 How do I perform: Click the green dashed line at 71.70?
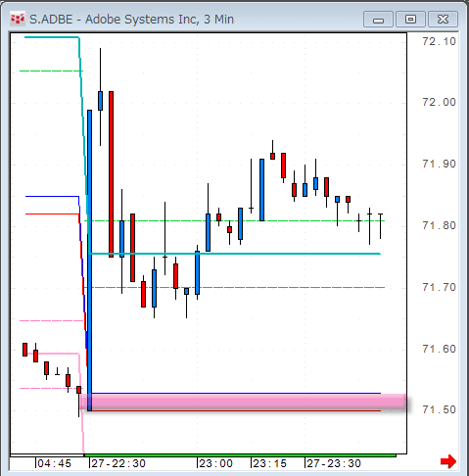(x=235, y=287)
